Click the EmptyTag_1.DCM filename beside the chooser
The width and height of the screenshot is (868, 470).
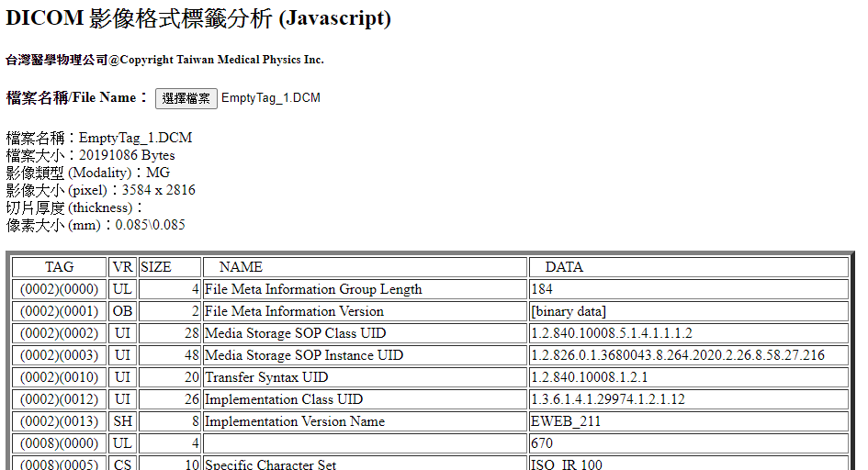(x=270, y=98)
